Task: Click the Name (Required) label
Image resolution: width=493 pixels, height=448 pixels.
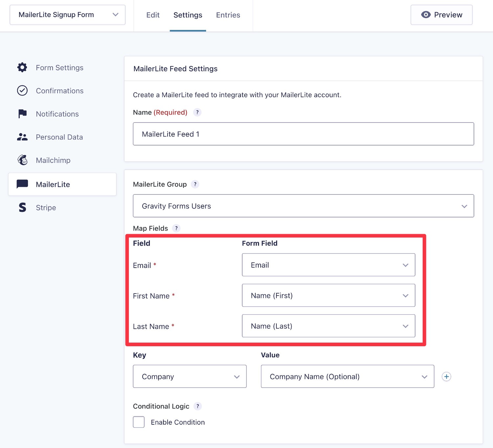Action: coord(160,112)
